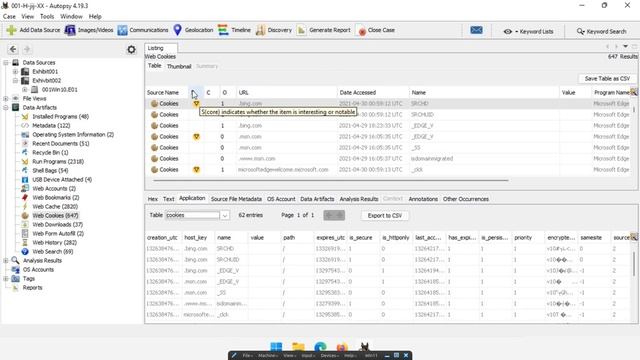The image size is (640, 360).
Task: Open Microsoft Edge from taskbar
Action: (x=320, y=347)
